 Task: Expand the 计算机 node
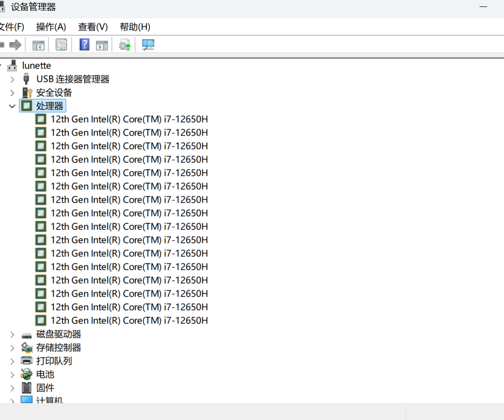pyautogui.click(x=12, y=401)
